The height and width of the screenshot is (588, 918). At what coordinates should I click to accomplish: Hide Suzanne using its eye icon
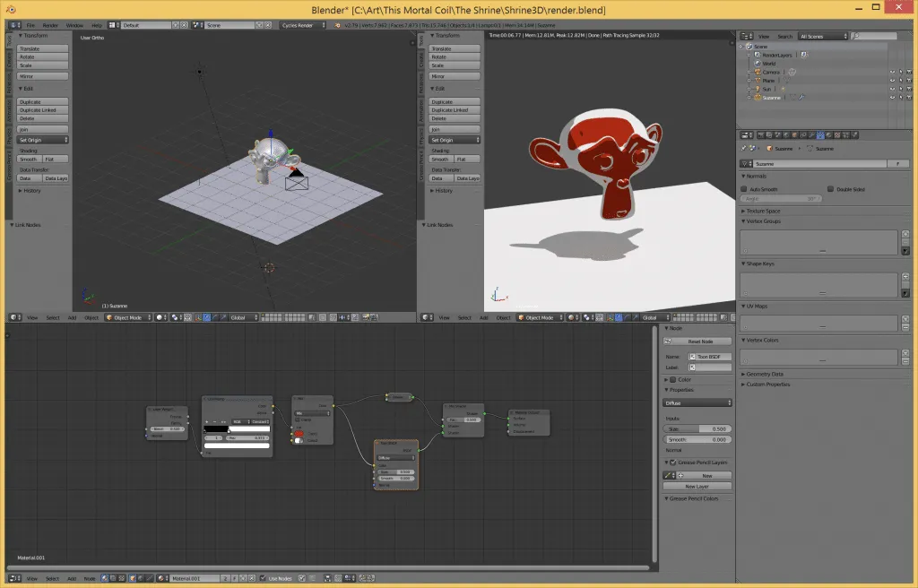tap(892, 97)
